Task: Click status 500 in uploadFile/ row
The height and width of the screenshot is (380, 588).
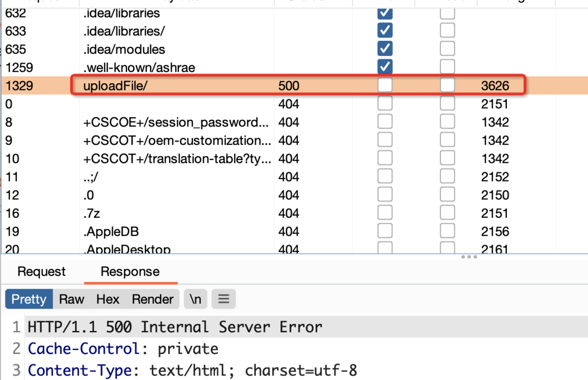Action: [x=289, y=86]
